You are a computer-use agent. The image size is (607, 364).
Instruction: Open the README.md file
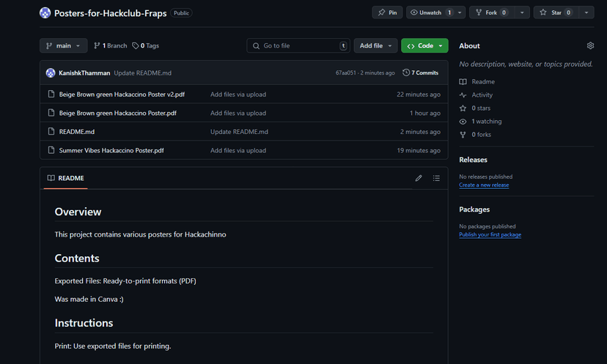(77, 132)
